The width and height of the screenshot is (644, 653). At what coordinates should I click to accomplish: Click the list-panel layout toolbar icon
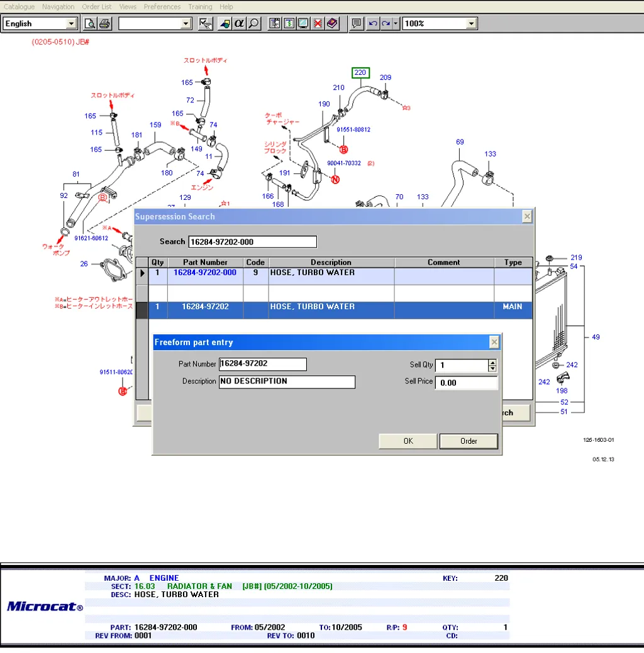pyautogui.click(x=274, y=23)
